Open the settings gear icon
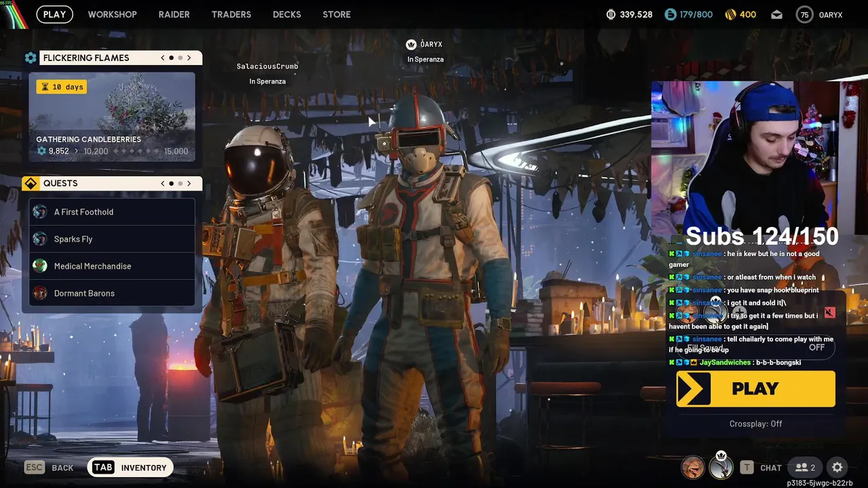The height and width of the screenshot is (488, 868). click(837, 467)
